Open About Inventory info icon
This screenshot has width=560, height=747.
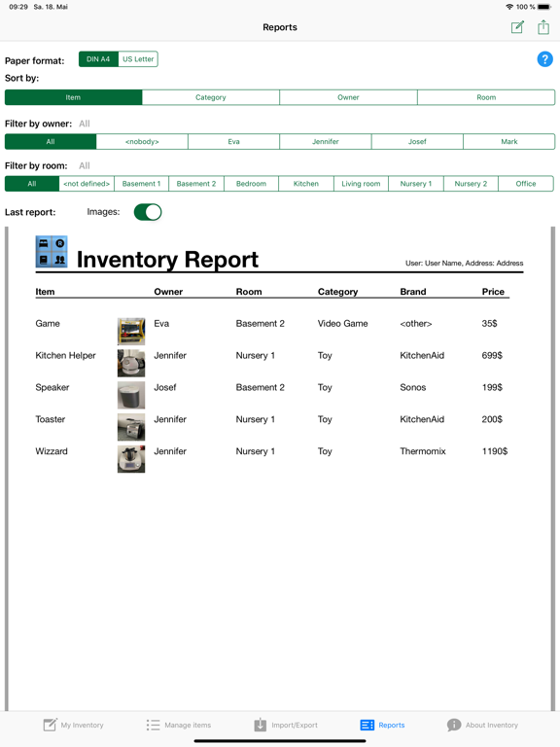coord(454,725)
